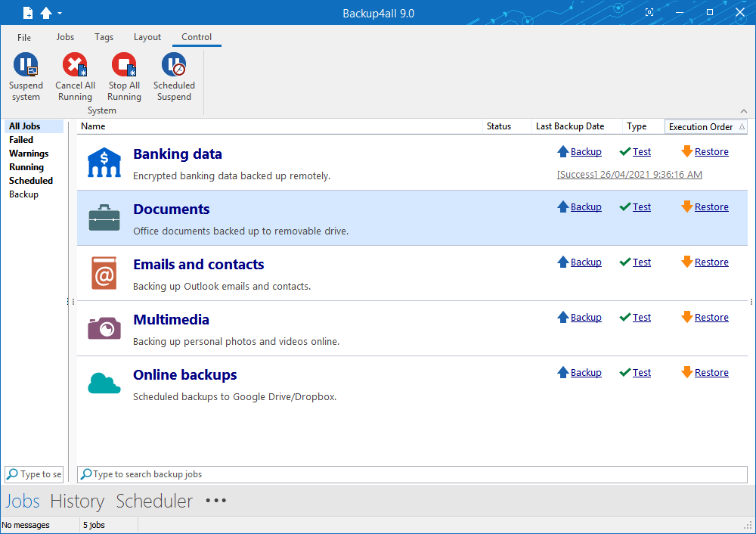The height and width of the screenshot is (534, 756).
Task: Open the Scheduled Suspend icon
Action: (174, 66)
